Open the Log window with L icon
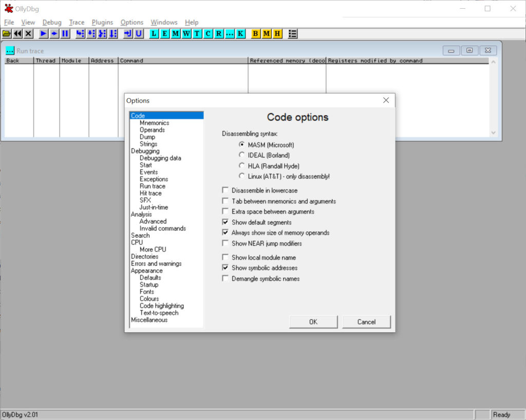The image size is (526, 420). [154, 33]
